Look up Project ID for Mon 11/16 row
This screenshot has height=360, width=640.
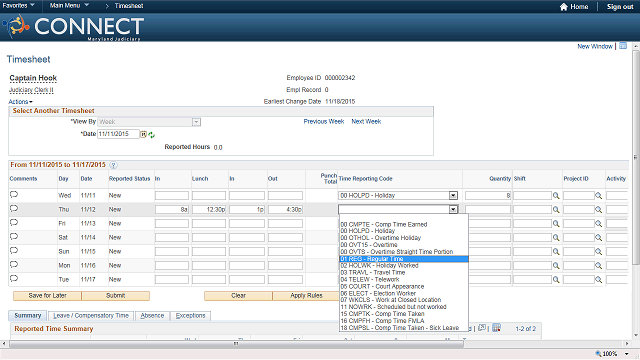[598, 266]
